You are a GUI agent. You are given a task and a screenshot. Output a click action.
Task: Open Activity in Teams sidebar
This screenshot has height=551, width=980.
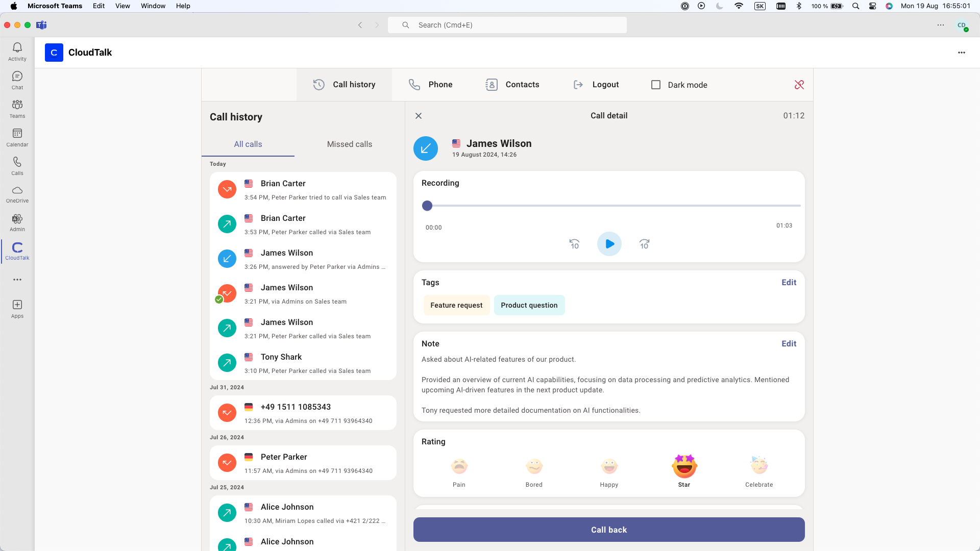tap(17, 52)
